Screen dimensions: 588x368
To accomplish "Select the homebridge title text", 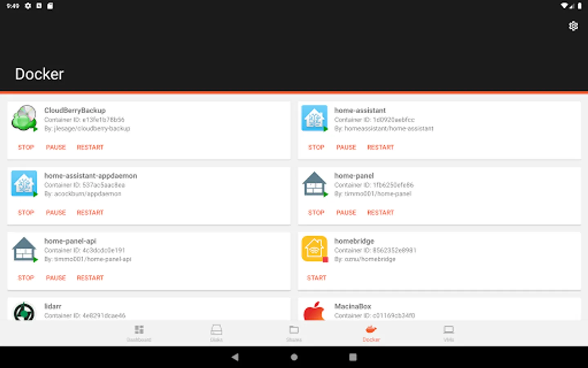I will click(354, 241).
